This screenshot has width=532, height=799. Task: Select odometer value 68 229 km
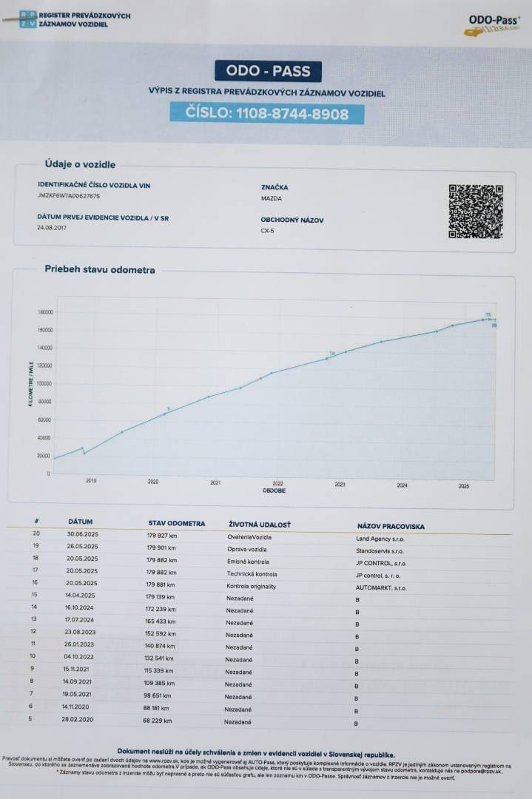[158, 721]
